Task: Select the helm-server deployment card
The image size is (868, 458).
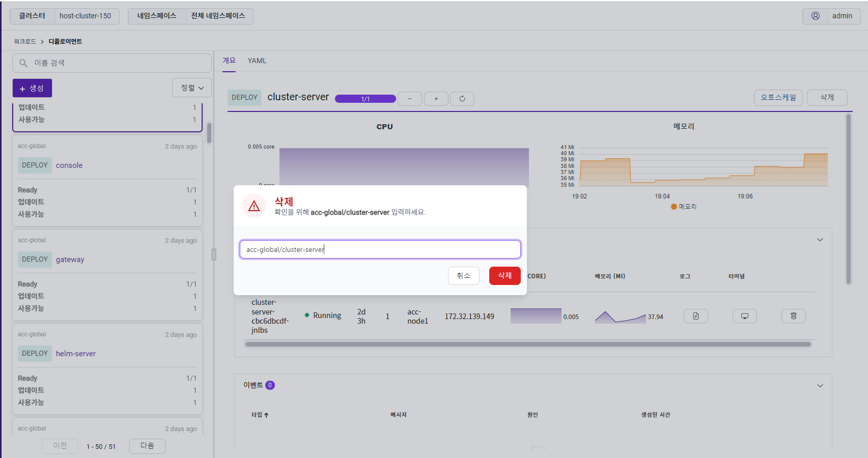Action: [107, 369]
